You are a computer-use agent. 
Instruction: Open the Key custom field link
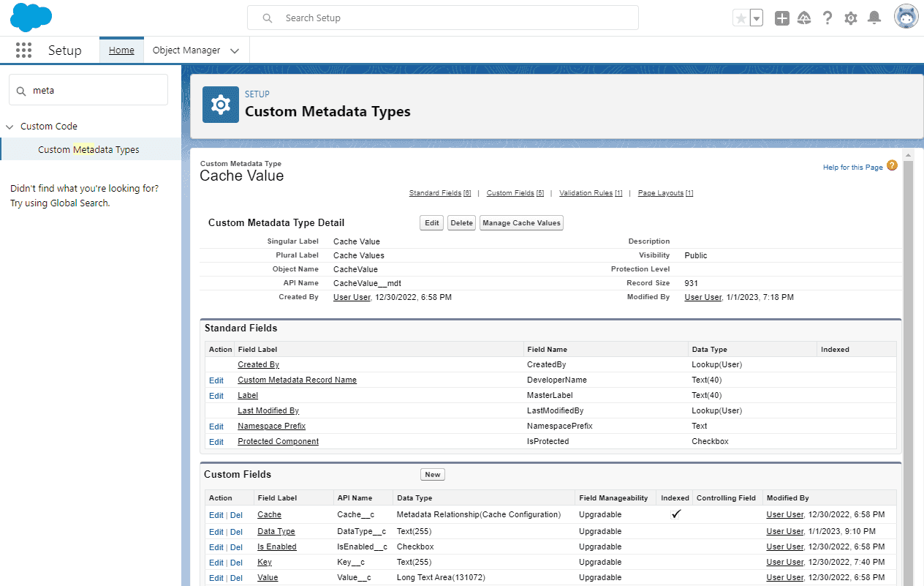point(265,563)
